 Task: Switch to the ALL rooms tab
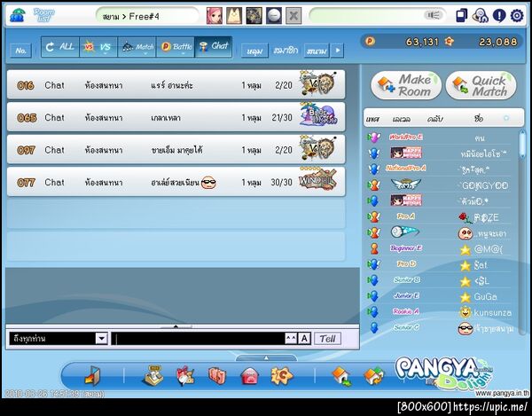coord(60,47)
